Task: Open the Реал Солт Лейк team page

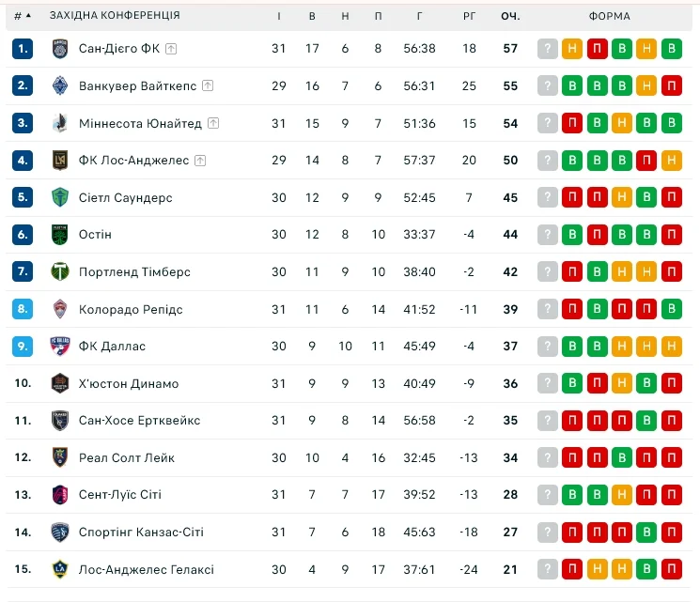Action: click(x=127, y=457)
